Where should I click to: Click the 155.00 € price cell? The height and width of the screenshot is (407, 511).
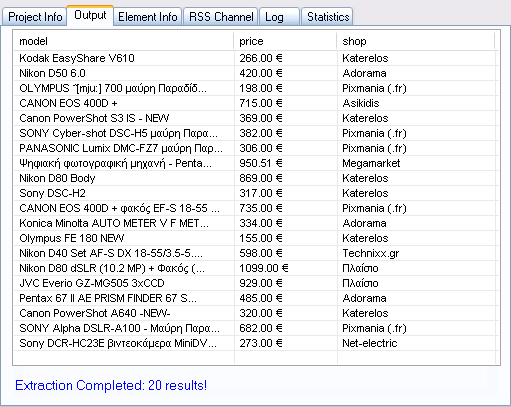[285, 238]
